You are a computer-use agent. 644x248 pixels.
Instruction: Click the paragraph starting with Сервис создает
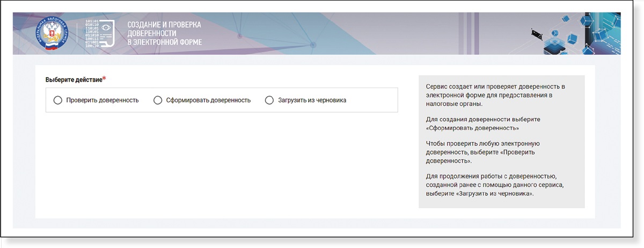tap(495, 95)
